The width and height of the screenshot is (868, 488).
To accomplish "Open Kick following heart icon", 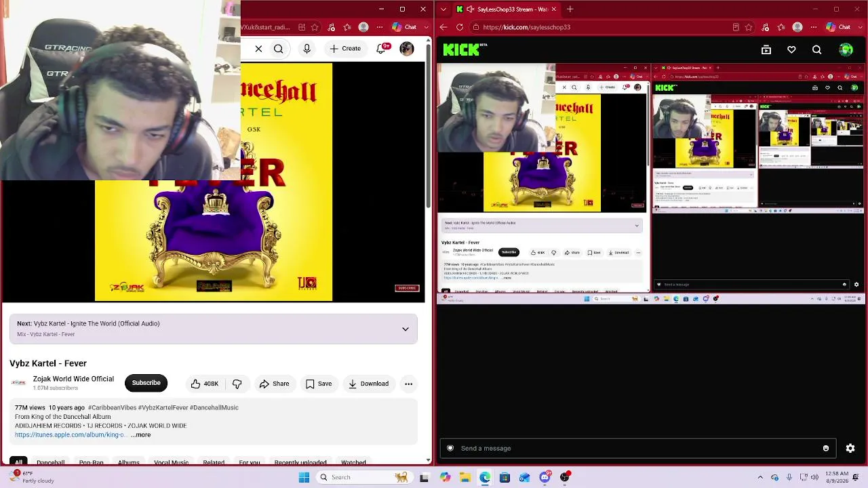I will (791, 49).
